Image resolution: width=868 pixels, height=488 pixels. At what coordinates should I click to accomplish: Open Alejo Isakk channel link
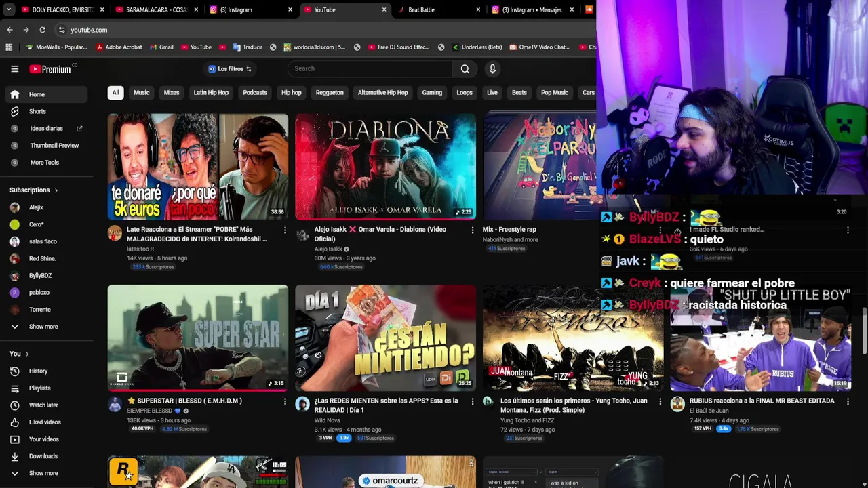[328, 249]
